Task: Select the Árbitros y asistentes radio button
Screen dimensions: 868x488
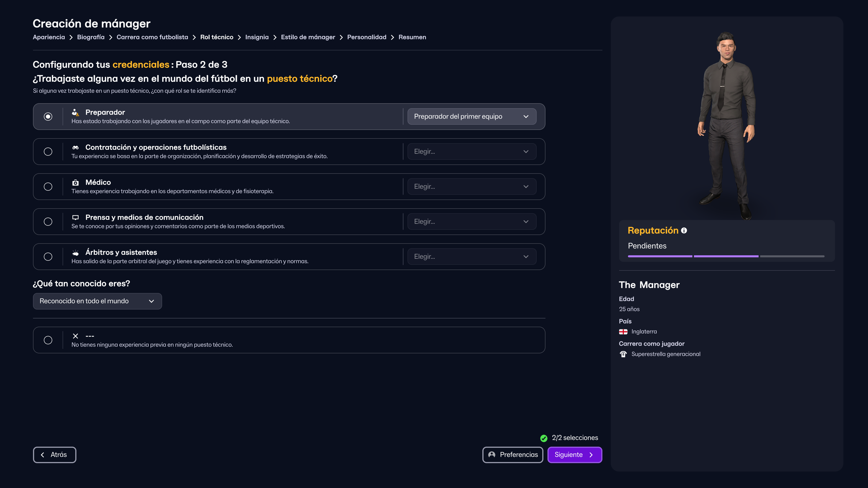Action: [x=48, y=257]
